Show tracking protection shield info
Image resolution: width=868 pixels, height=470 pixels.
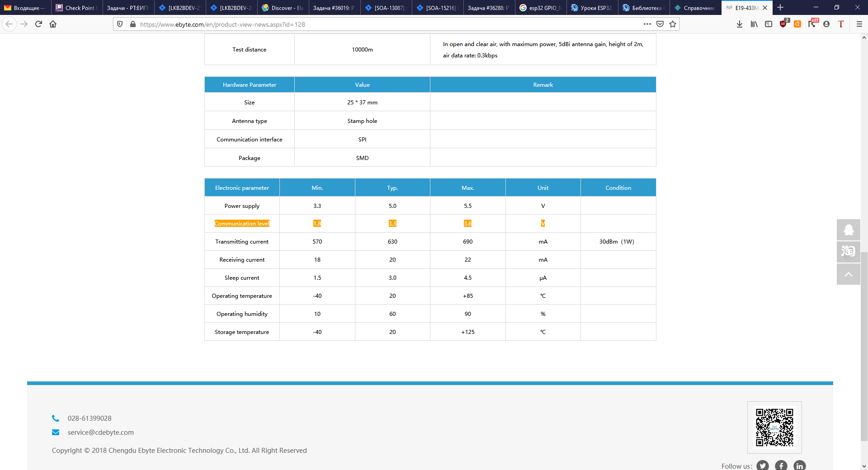pos(120,24)
